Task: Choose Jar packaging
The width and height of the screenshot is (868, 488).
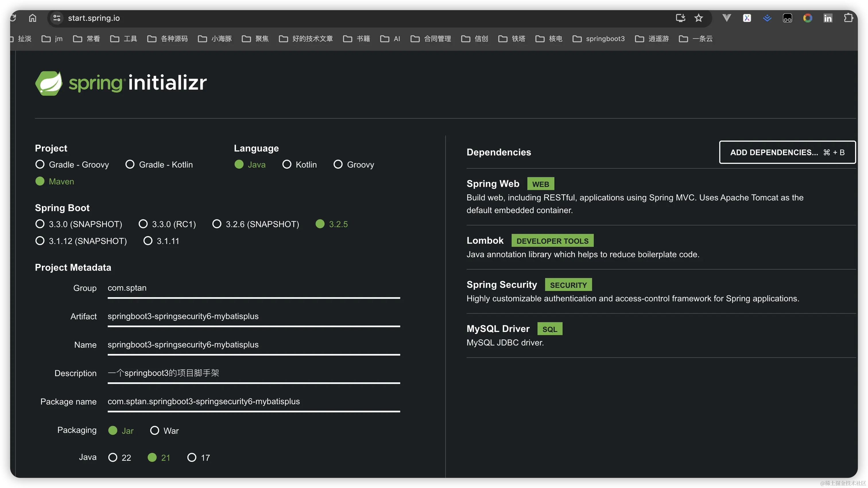Action: point(121,430)
